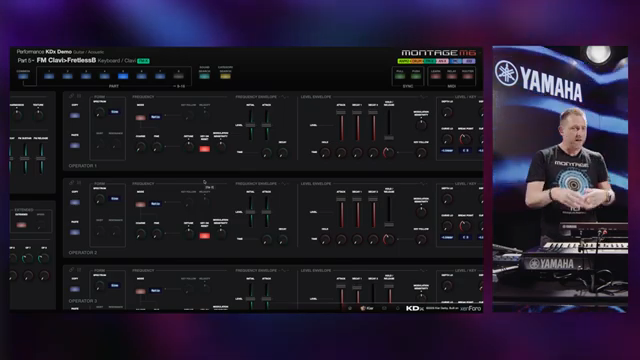Viewport: 640px width, 360px height.
Task: Click the Key Follow knob in Operator 1 level envelope
Action: (x=421, y=153)
